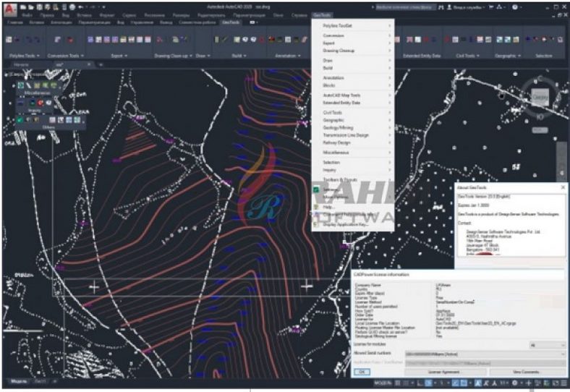Viewport: 570px width, 392px height.
Task: Close the About GeoTools dialog
Action: [563, 187]
